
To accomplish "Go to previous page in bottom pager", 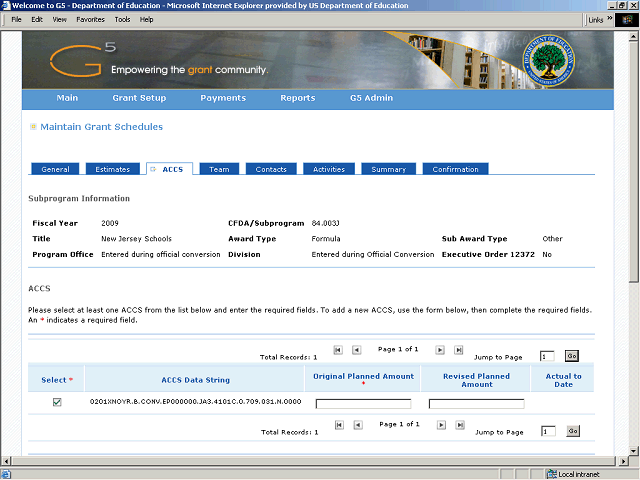I will tap(358, 425).
